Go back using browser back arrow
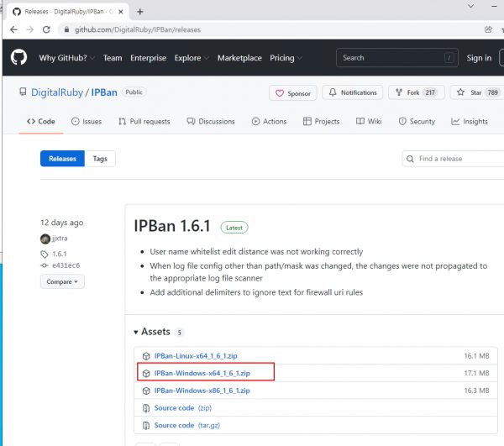 tap(13, 29)
